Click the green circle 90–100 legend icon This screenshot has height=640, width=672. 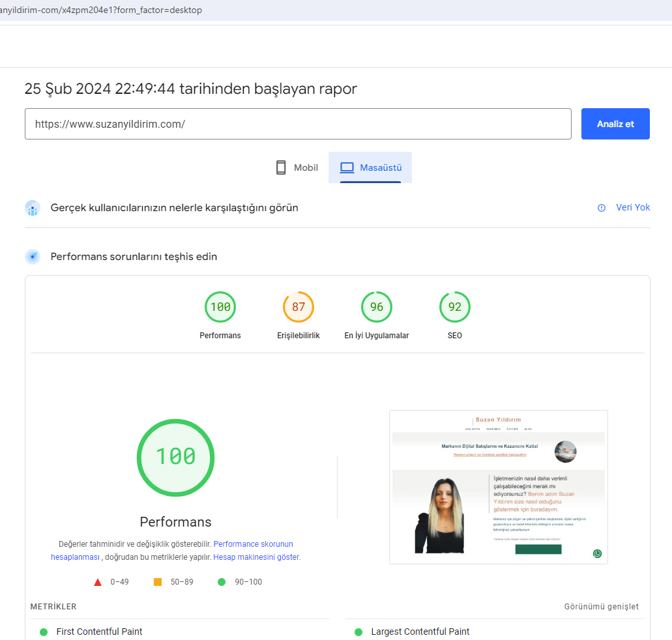point(222,582)
